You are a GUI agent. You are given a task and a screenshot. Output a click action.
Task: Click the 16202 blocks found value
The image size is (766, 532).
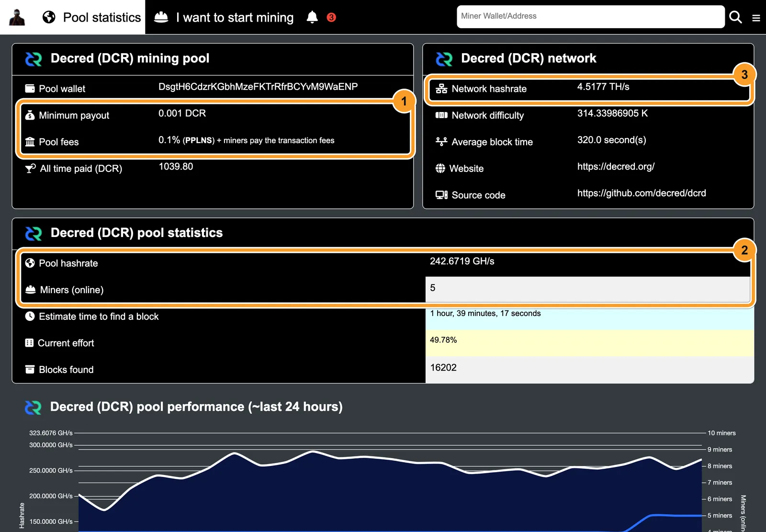click(443, 368)
